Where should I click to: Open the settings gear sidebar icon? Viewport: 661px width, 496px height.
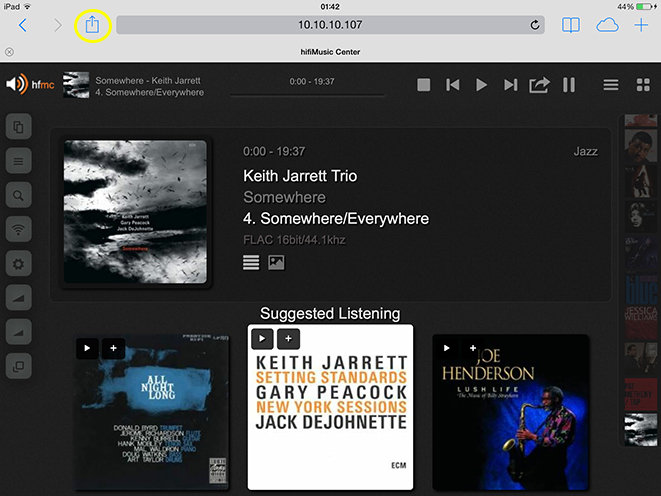click(x=19, y=264)
